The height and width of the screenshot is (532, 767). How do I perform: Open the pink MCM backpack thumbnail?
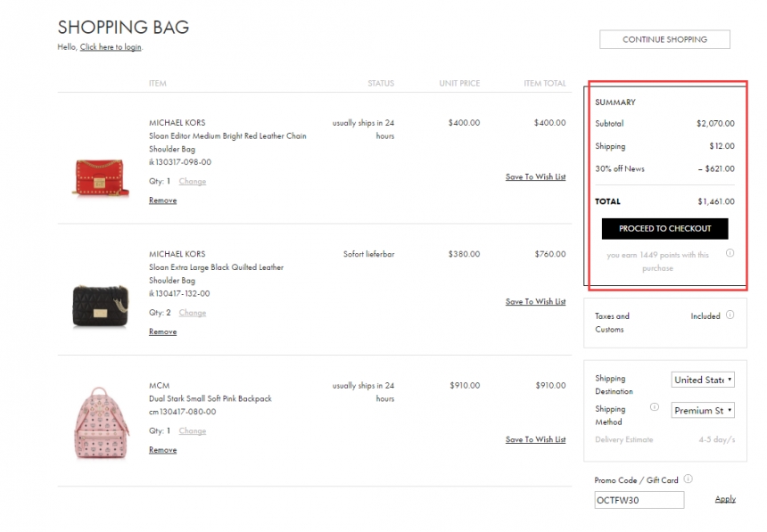101,423
